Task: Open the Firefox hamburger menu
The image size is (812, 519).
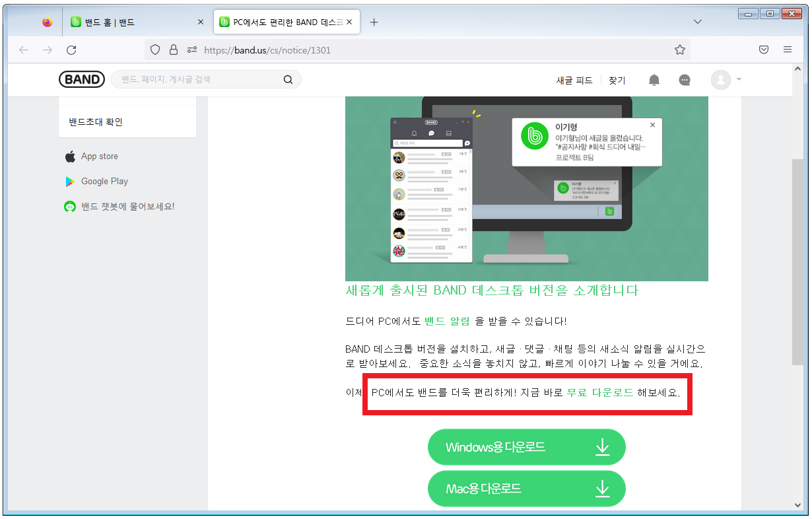Action: 788,50
